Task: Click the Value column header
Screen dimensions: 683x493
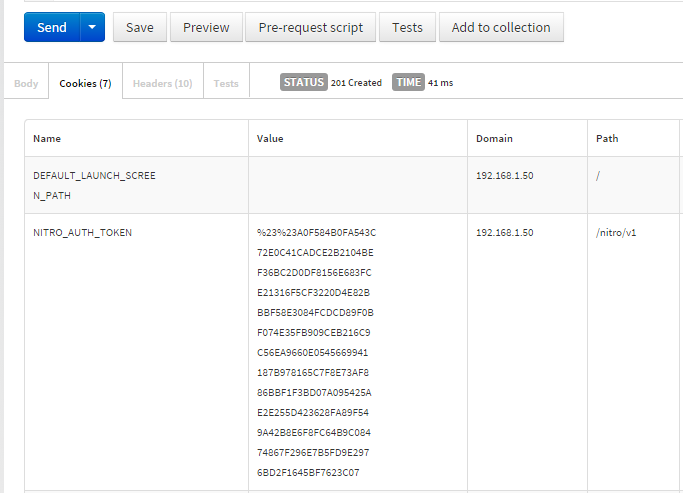Action: point(270,138)
